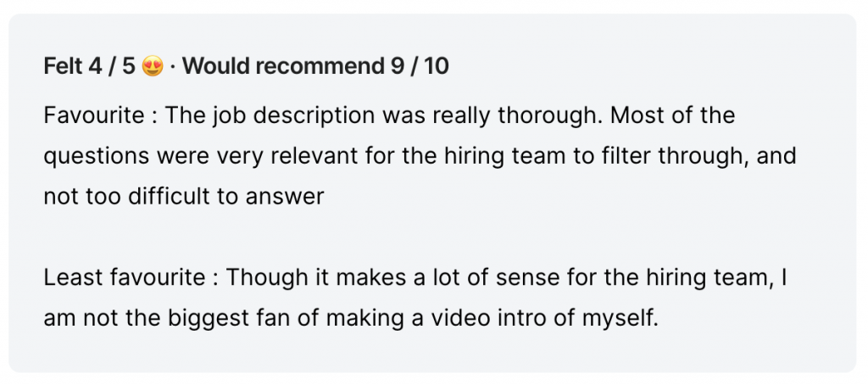868x385 pixels.
Task: Click the word "thorough" in the first line
Action: 549,116
